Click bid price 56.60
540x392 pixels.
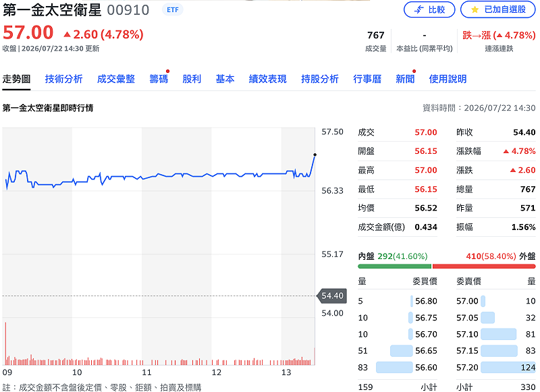coord(426,367)
